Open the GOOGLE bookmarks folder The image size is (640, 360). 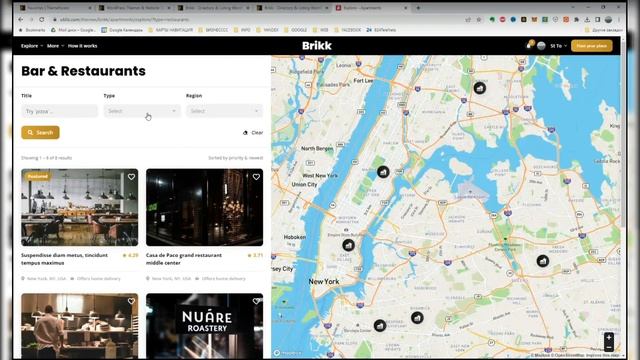coord(296,30)
